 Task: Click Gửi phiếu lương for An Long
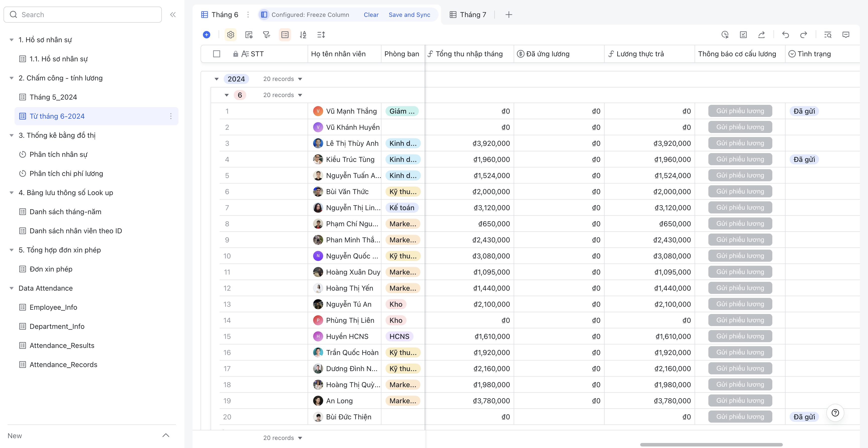740,400
